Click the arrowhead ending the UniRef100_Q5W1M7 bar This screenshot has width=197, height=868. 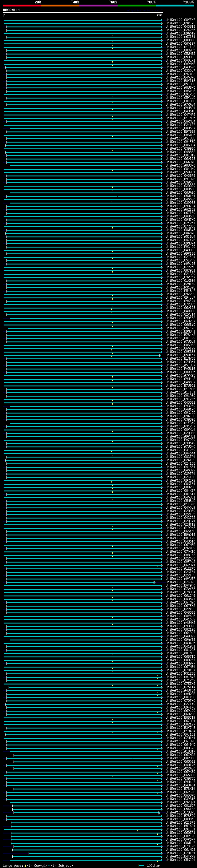pos(160,355)
